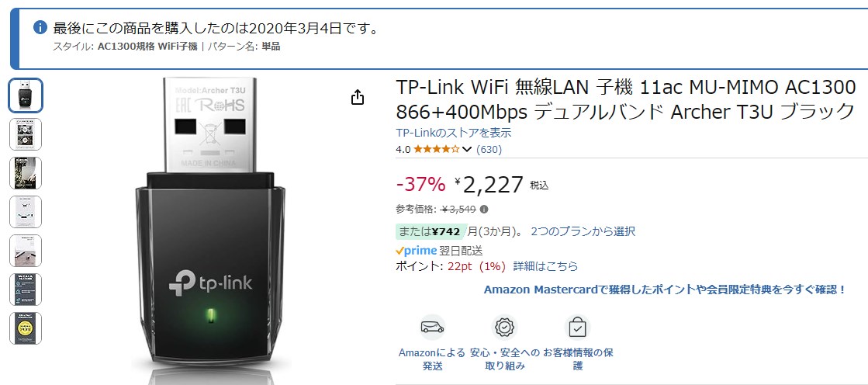Select the last yellow-badge product thumbnail

pos(26,328)
